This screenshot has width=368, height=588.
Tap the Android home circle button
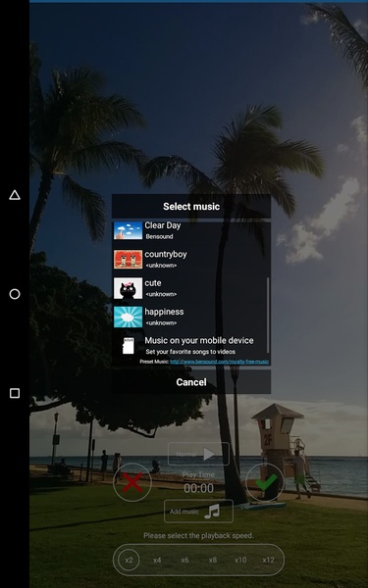(x=15, y=294)
